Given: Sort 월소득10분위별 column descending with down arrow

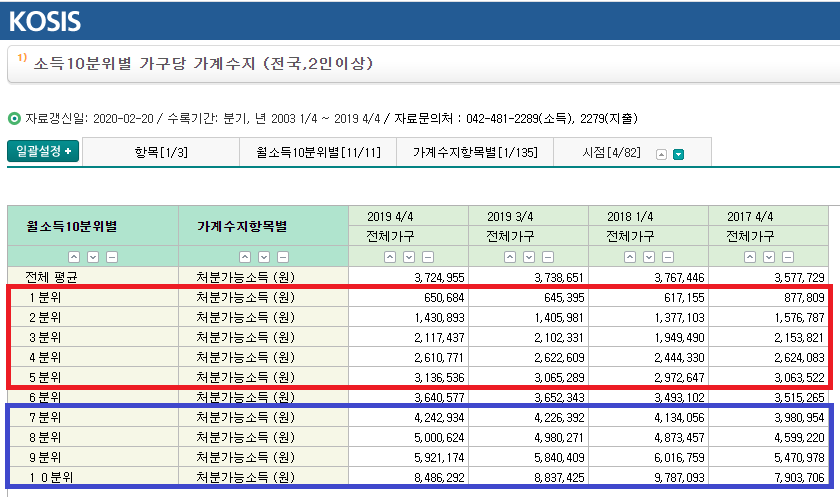Looking at the screenshot, I should click(93, 257).
